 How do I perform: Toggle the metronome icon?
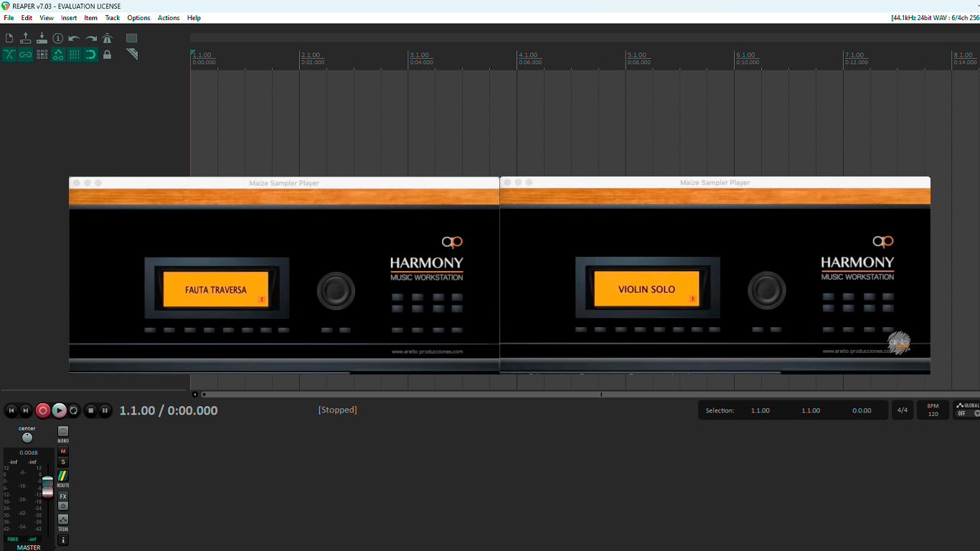pyautogui.click(x=108, y=38)
